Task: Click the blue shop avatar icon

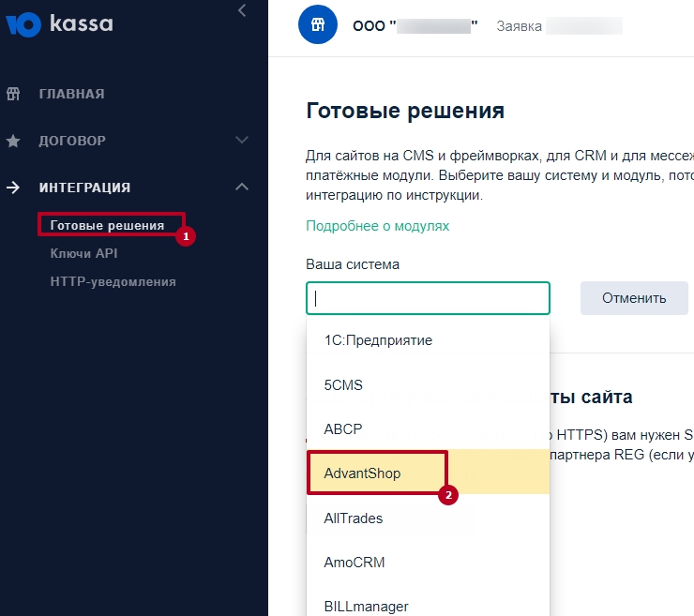Action: coord(317,26)
